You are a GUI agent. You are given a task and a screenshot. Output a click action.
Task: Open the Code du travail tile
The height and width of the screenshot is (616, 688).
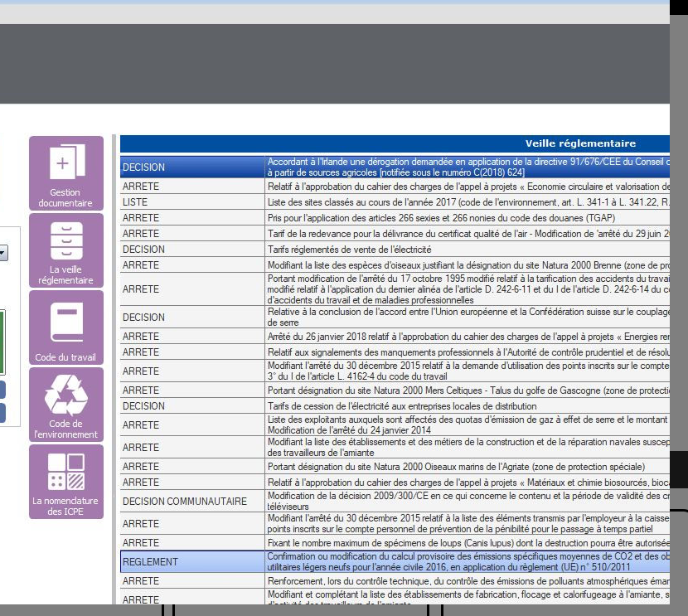coord(66,327)
